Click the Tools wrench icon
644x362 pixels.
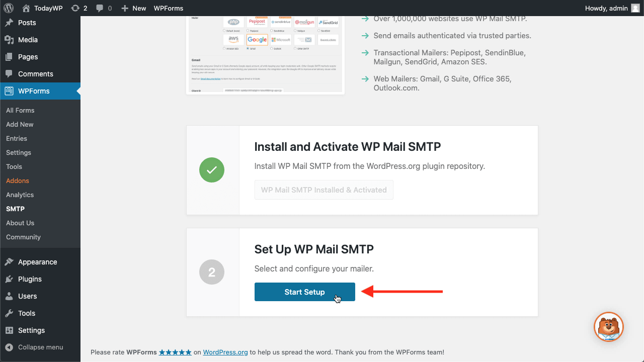9,313
